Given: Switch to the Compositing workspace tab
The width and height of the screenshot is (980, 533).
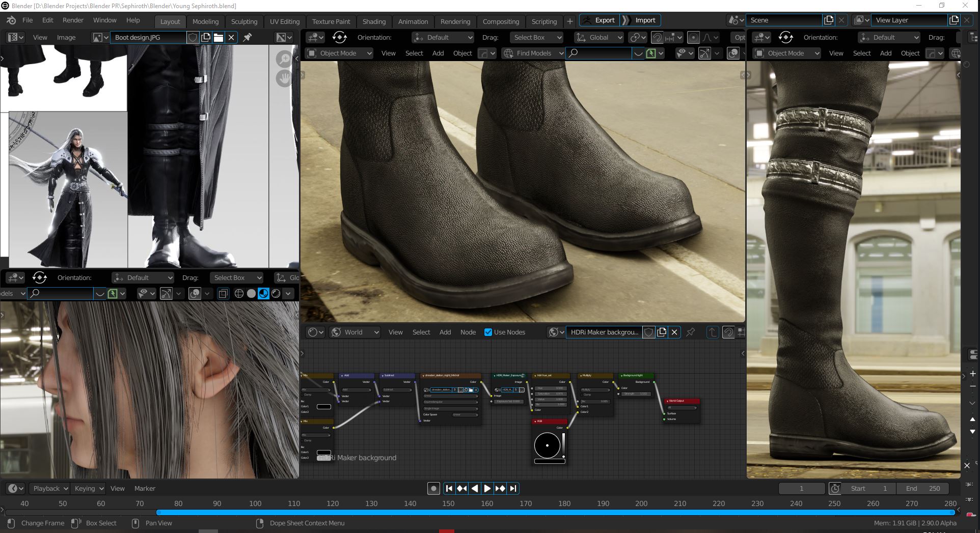Looking at the screenshot, I should coord(501,21).
